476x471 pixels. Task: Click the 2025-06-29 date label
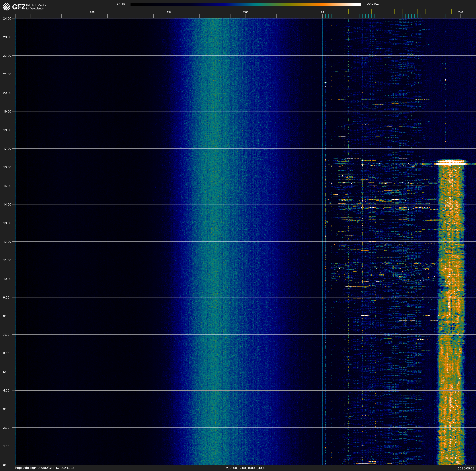coord(466,468)
